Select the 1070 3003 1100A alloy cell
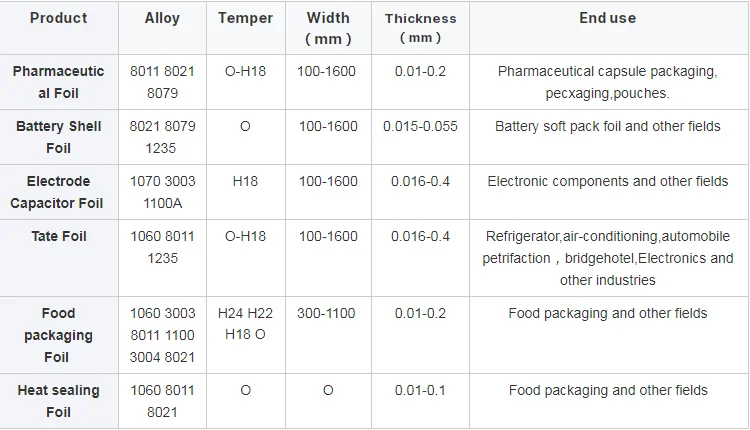The height and width of the screenshot is (430, 750). [x=162, y=192]
